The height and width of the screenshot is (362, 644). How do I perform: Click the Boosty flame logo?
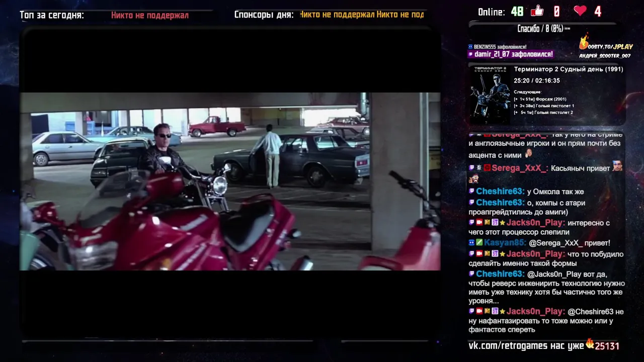(584, 41)
